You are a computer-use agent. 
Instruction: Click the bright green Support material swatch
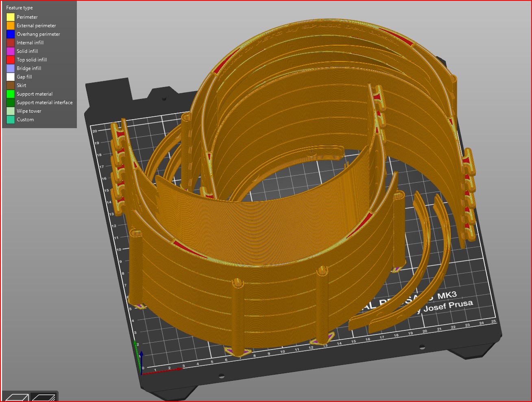[11, 94]
